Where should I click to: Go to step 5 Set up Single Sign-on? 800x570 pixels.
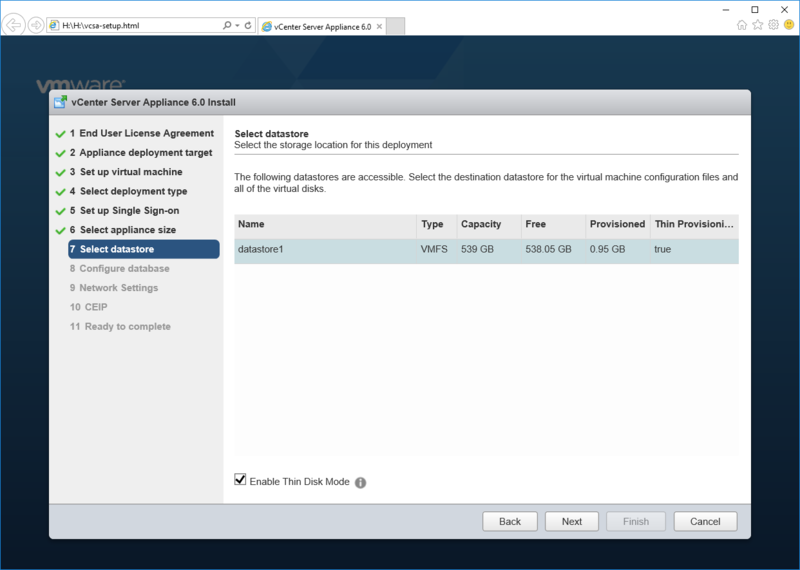pyautogui.click(x=124, y=211)
